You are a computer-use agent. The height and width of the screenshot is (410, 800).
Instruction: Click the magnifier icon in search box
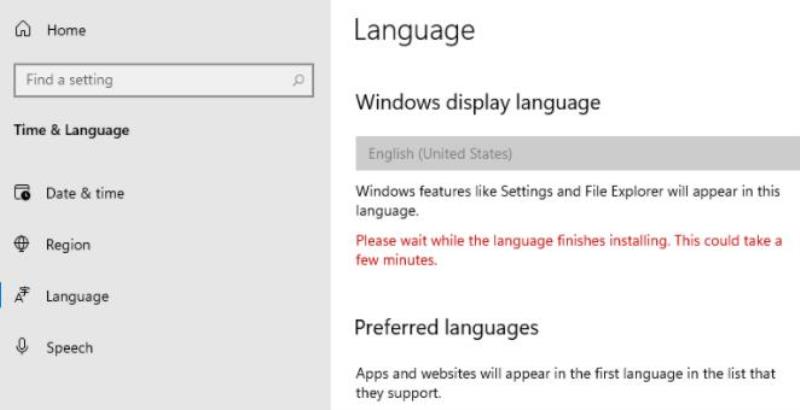(x=298, y=80)
